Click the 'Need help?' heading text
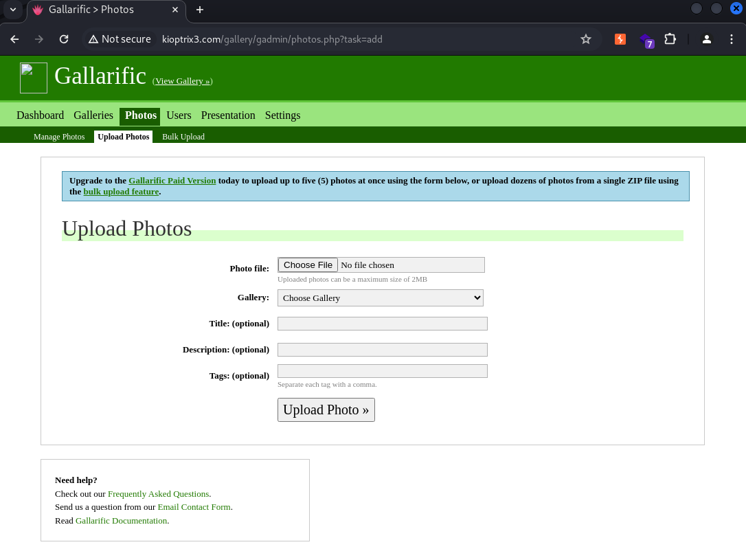Viewport: 746px width, 560px height. tap(76, 480)
